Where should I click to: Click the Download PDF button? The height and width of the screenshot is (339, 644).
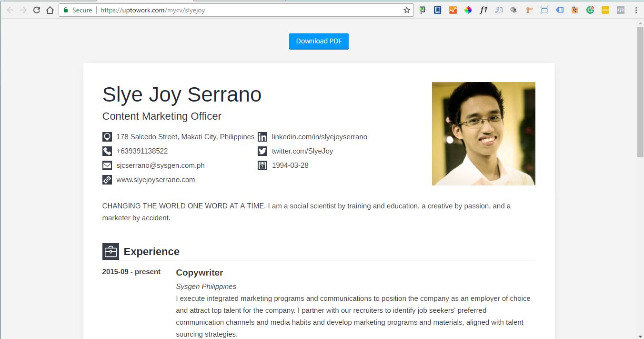coord(319,41)
